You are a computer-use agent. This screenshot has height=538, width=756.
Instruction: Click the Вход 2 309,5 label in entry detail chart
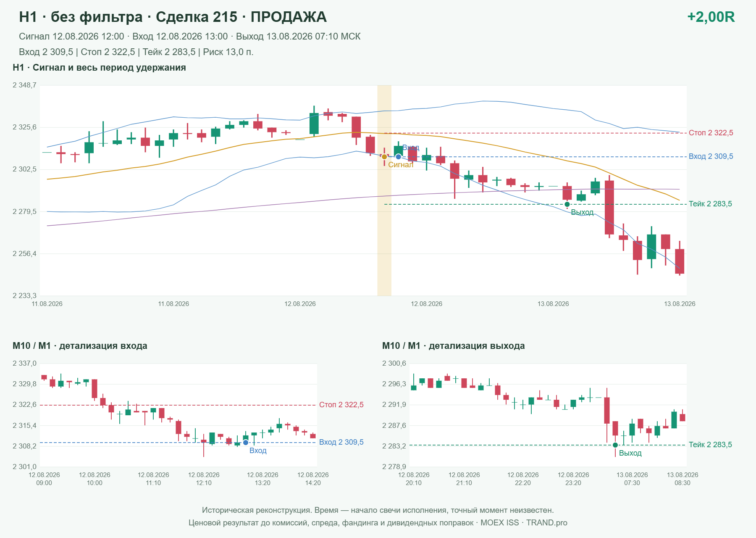341,442
